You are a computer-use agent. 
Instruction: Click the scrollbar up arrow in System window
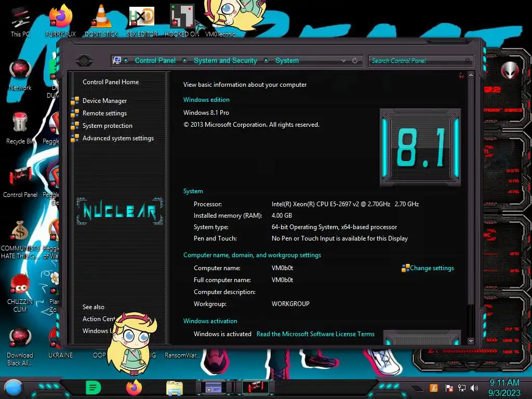471,75
